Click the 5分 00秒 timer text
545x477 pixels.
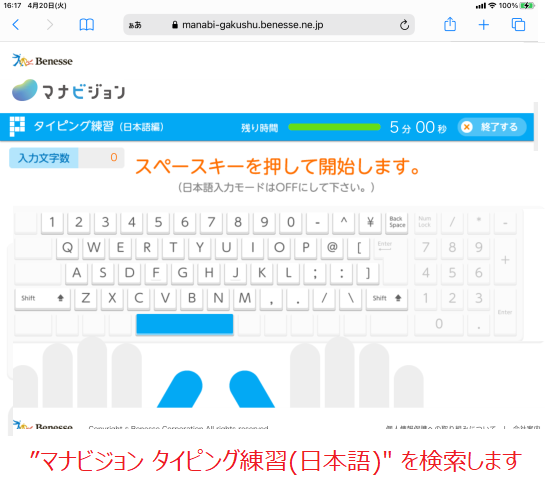pos(418,127)
